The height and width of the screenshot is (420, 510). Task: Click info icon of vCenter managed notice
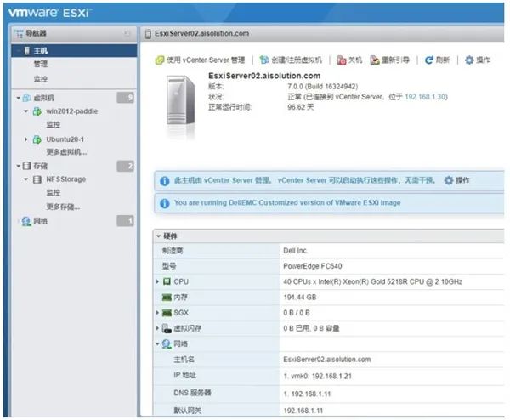tap(165, 181)
